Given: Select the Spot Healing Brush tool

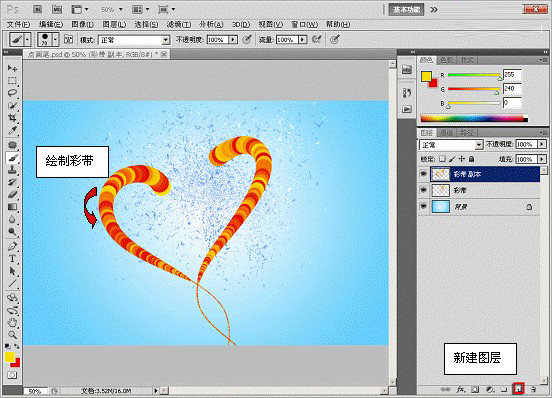Looking at the screenshot, I should click(12, 145).
